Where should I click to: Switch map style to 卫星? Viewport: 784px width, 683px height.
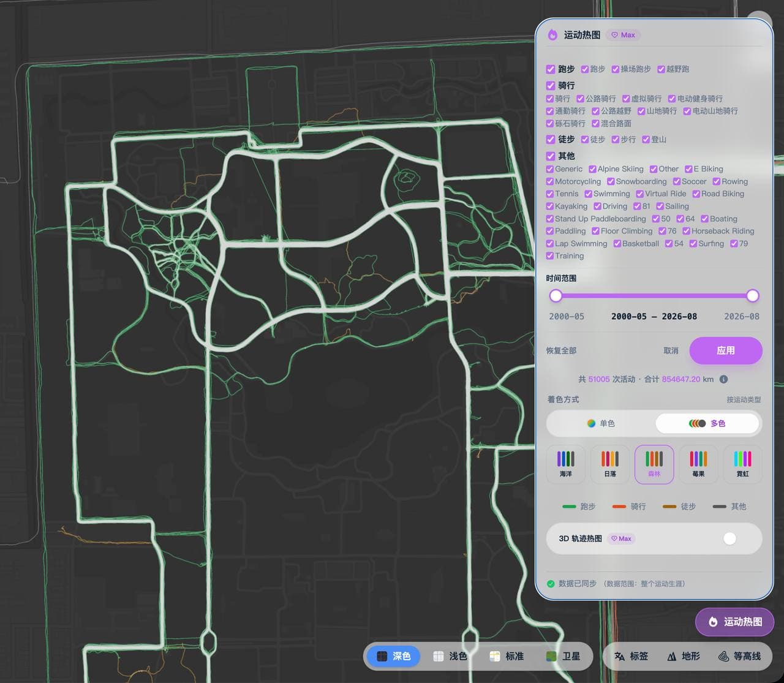[x=563, y=656]
